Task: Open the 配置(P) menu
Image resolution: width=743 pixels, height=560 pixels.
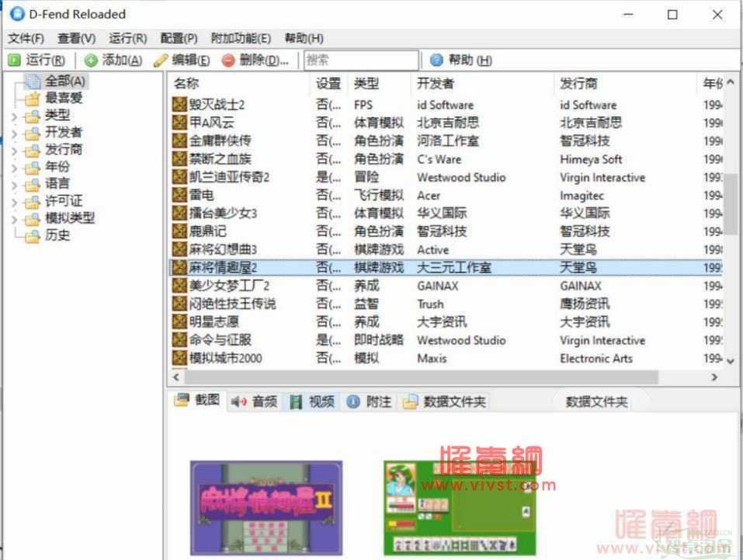Action: click(x=178, y=37)
